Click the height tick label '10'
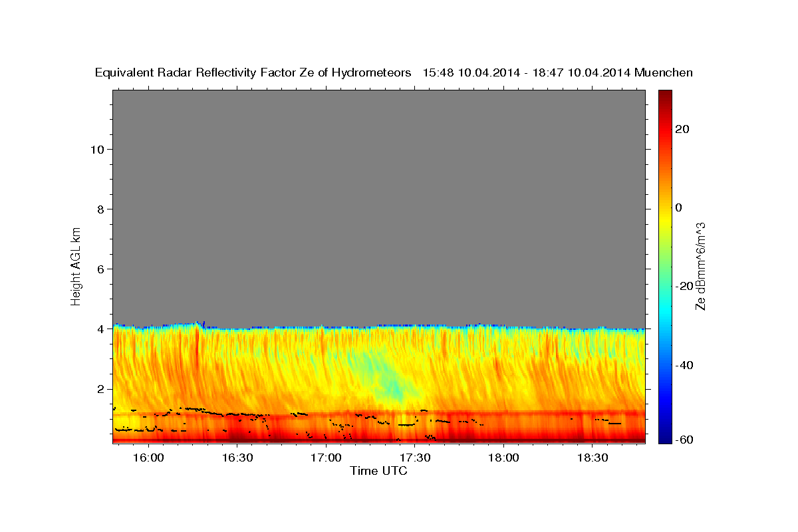This screenshot has width=798, height=532. point(97,149)
